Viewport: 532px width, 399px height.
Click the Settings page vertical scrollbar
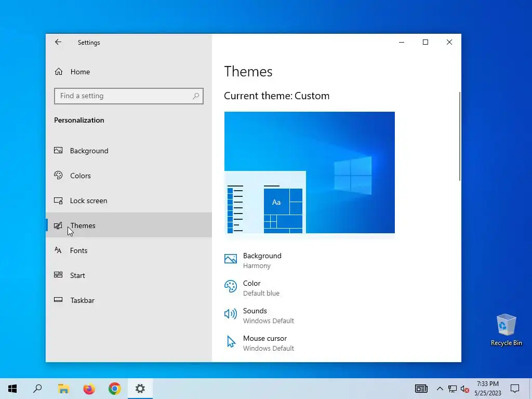[460, 137]
